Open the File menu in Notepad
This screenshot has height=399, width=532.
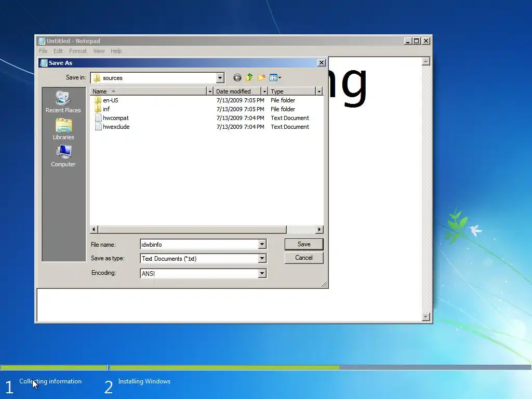coord(43,51)
